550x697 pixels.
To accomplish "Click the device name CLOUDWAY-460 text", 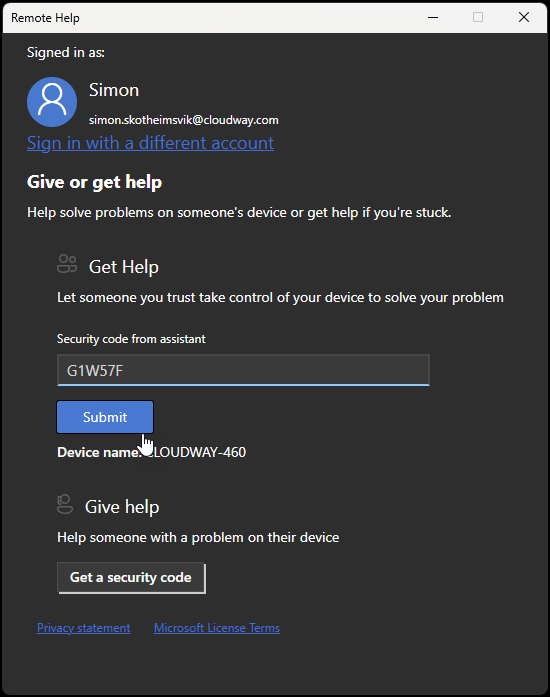I will (196, 452).
